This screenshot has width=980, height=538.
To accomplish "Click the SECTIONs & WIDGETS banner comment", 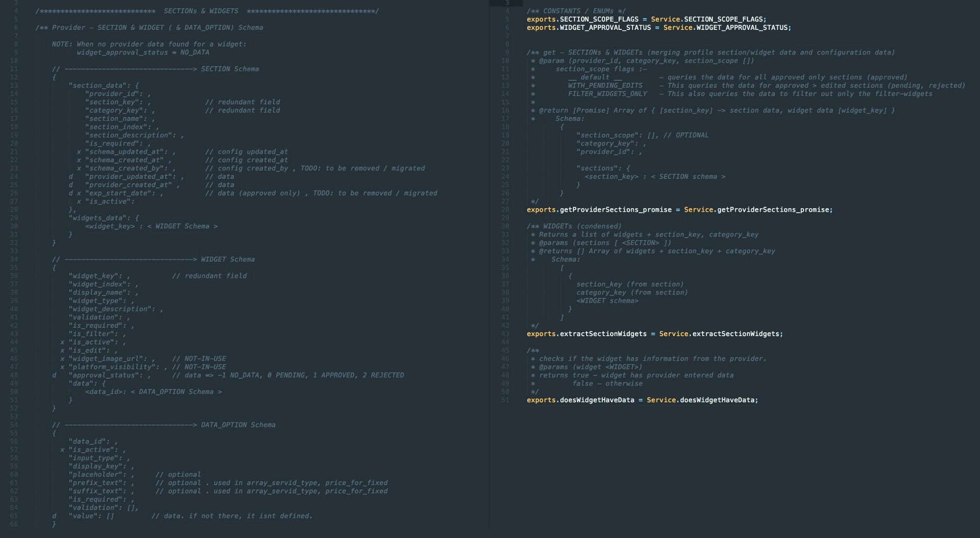I will coord(201,11).
